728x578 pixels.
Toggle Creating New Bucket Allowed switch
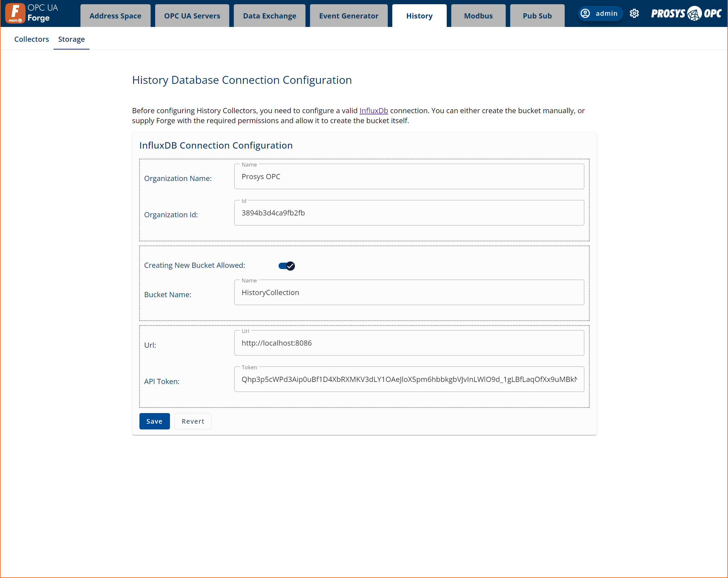(x=287, y=266)
